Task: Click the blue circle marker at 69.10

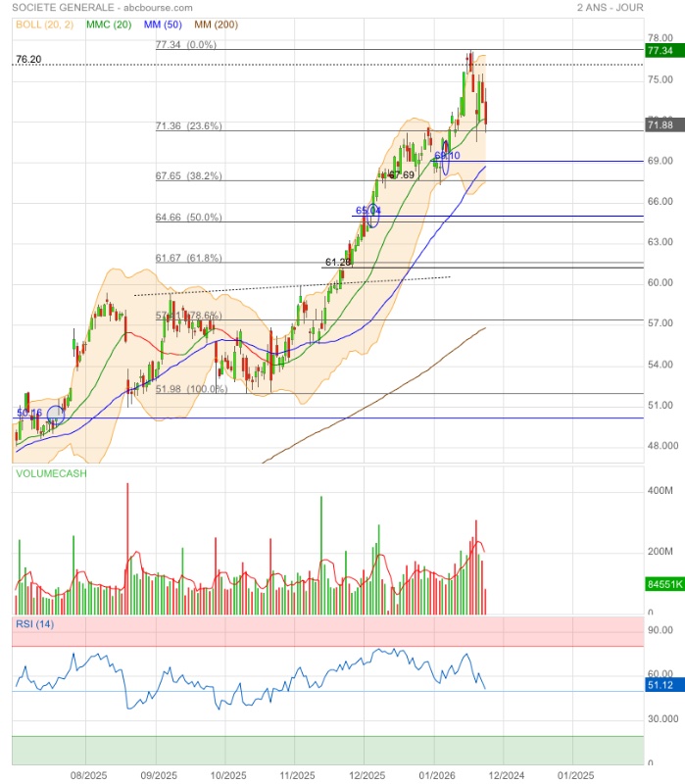Action: coord(446,161)
